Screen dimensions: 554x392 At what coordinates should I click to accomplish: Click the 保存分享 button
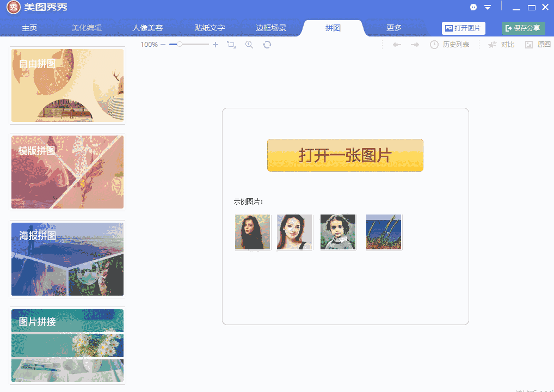(x=524, y=28)
